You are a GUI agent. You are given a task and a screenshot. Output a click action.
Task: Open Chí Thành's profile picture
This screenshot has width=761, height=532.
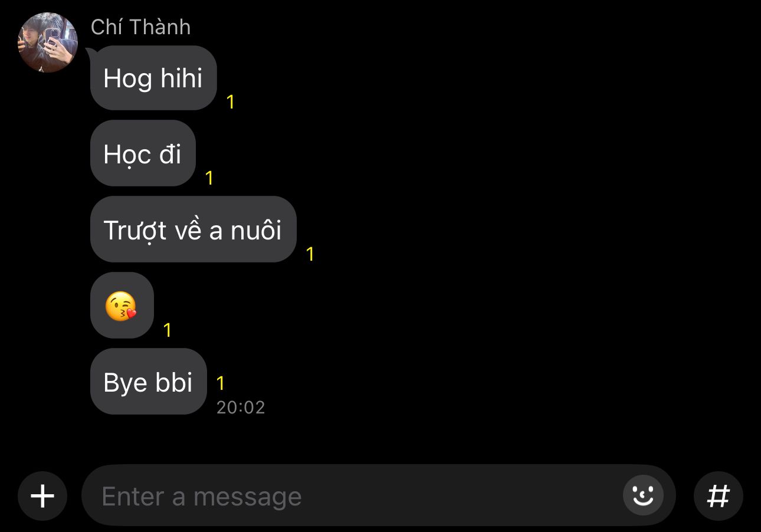tap(48, 42)
